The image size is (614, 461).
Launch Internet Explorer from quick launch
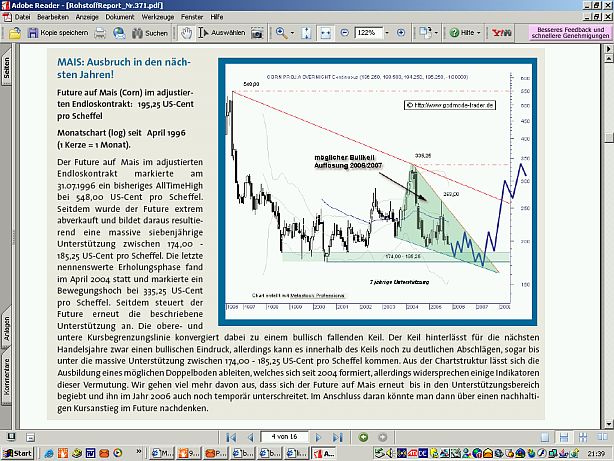point(49,454)
